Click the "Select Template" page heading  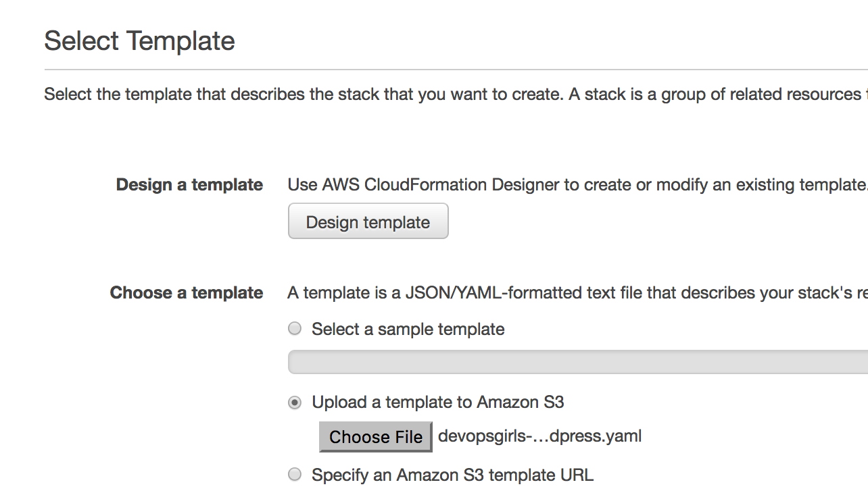pyautogui.click(x=139, y=41)
